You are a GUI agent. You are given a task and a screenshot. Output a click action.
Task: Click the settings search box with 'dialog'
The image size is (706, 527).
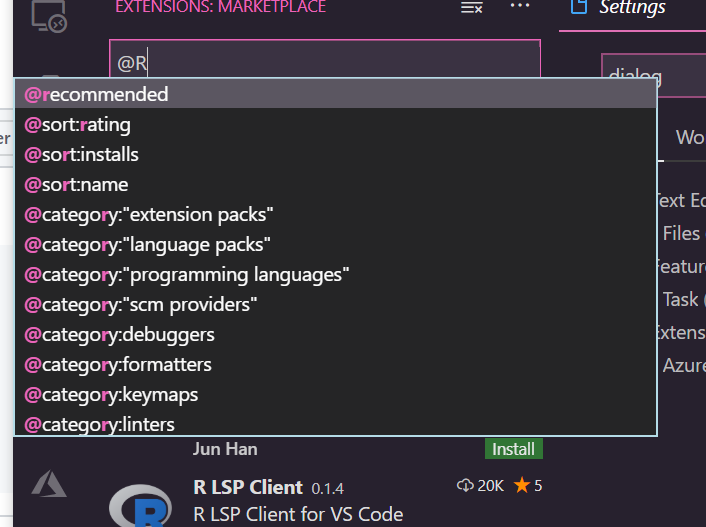coord(654,75)
